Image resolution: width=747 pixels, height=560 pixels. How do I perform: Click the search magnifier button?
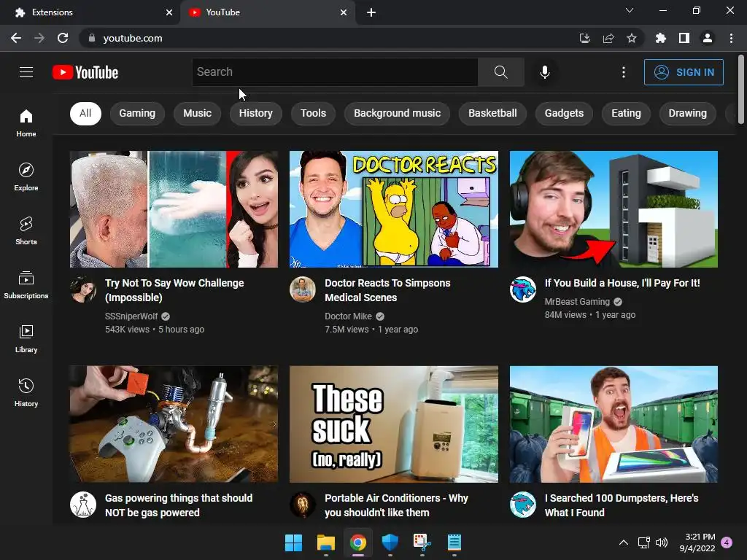coord(500,72)
